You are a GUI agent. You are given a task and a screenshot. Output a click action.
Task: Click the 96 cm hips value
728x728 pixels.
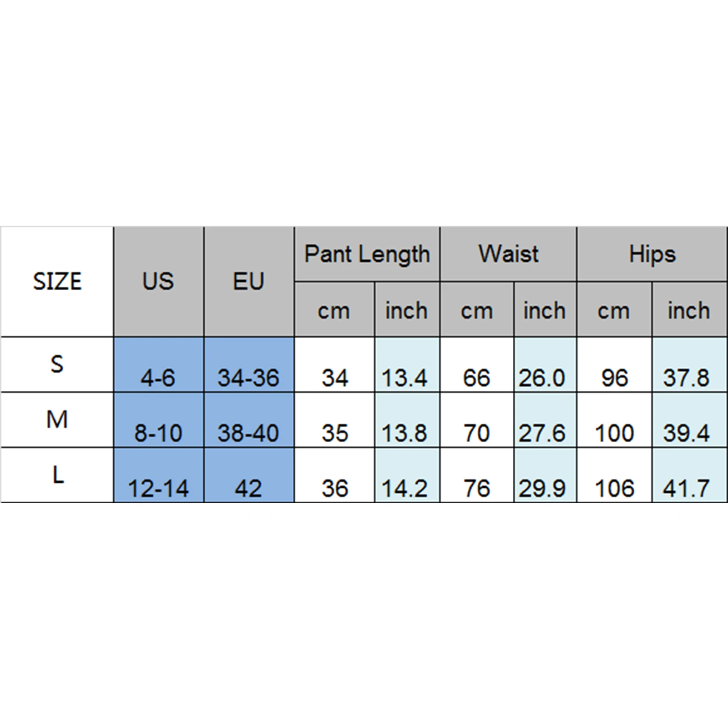(614, 377)
